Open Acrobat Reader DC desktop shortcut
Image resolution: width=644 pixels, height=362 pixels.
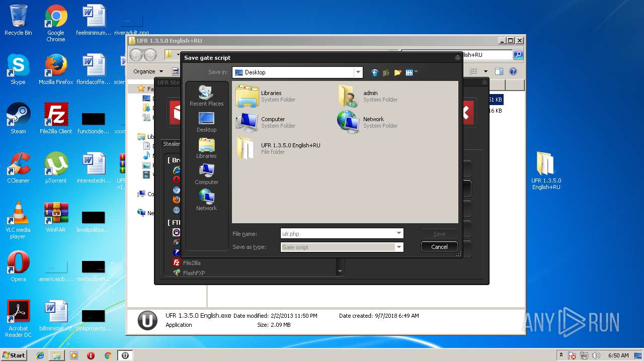pyautogui.click(x=18, y=319)
